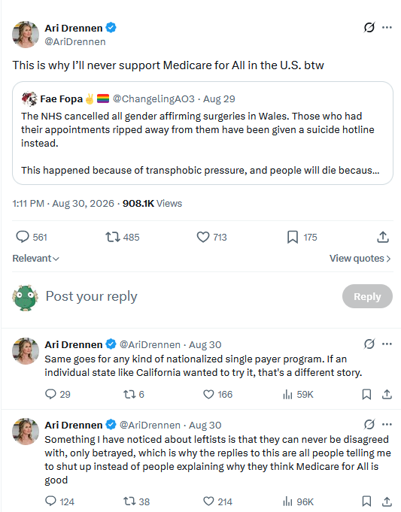The image size is (401, 512).
Task: Share the main post via upload icon
Action: [x=383, y=237]
